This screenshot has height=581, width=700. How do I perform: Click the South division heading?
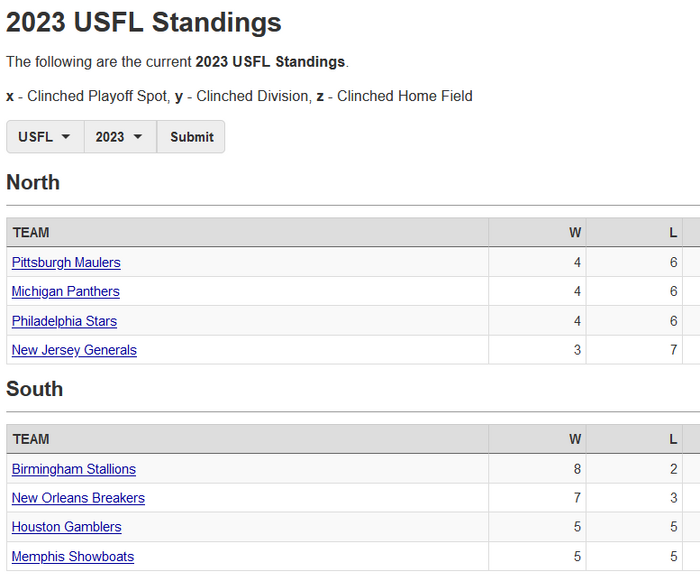coord(35,389)
